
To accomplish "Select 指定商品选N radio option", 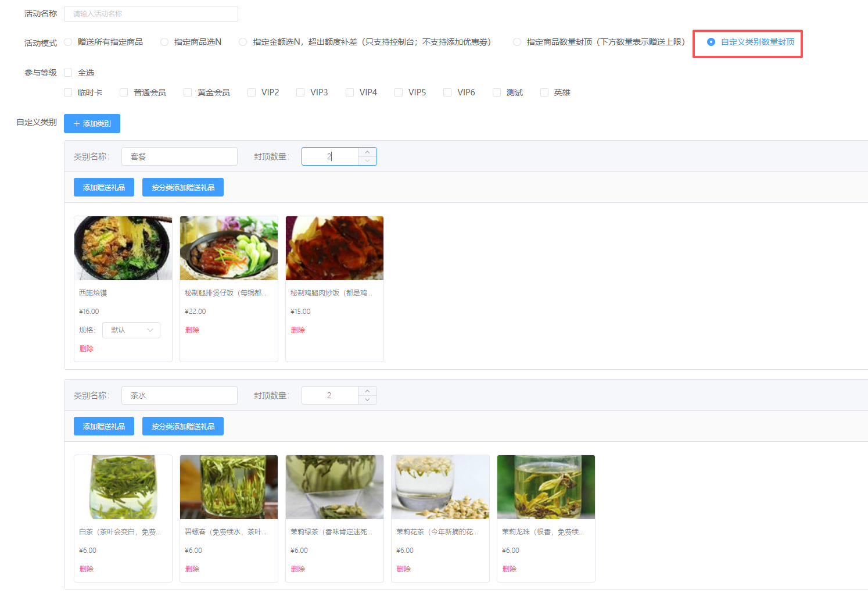I will [x=164, y=42].
